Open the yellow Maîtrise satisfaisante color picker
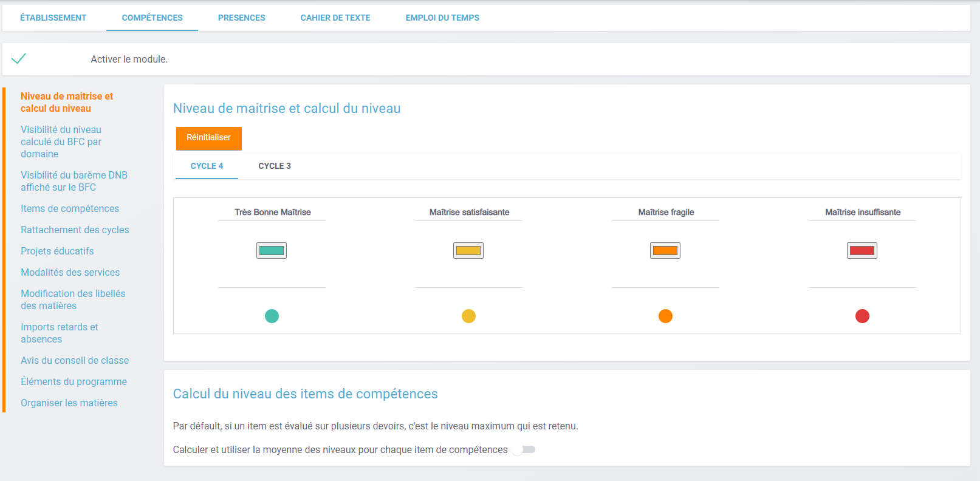The image size is (980, 481). pyautogui.click(x=468, y=251)
